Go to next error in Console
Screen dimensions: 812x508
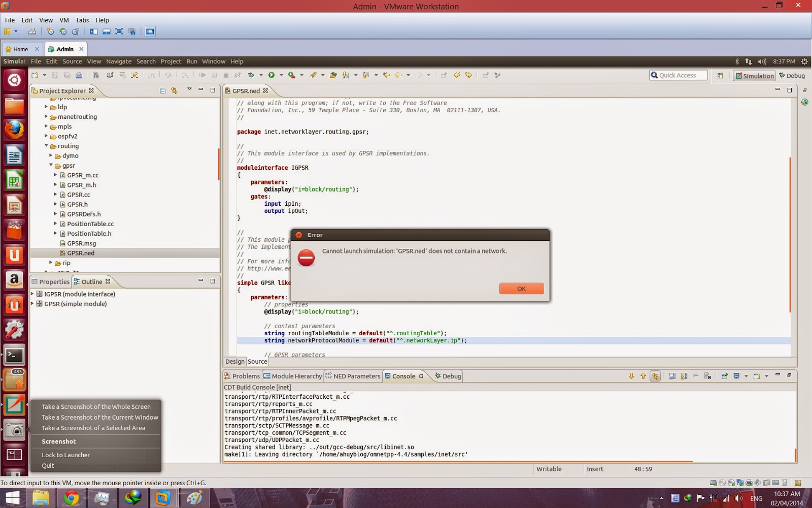631,376
